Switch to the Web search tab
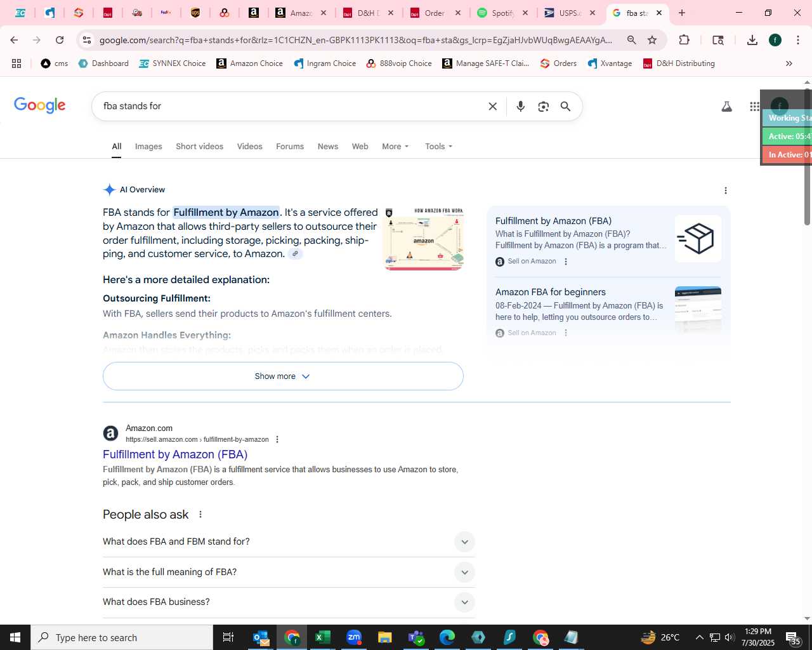Screen dimensions: 812x650 pos(360,147)
